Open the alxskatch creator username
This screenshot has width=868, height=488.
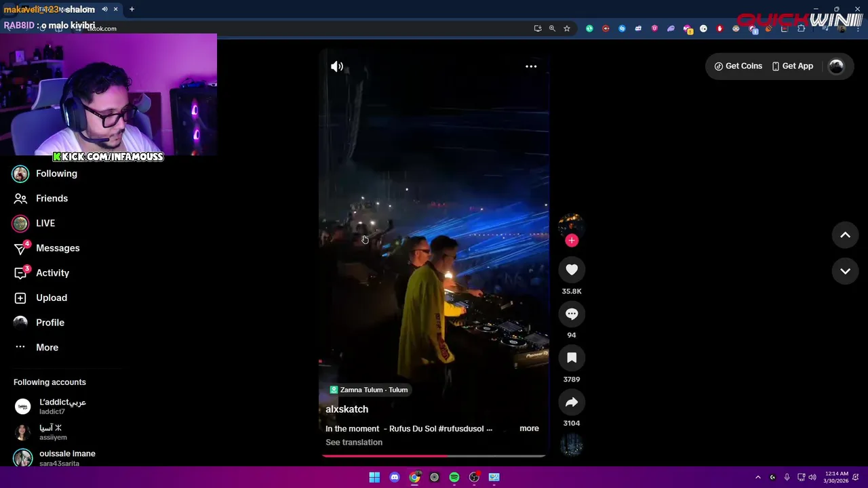(x=347, y=409)
